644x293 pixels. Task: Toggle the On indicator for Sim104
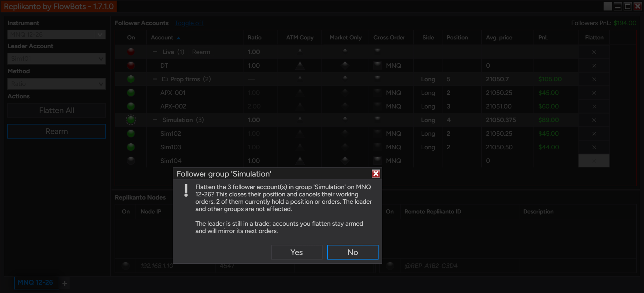click(131, 161)
